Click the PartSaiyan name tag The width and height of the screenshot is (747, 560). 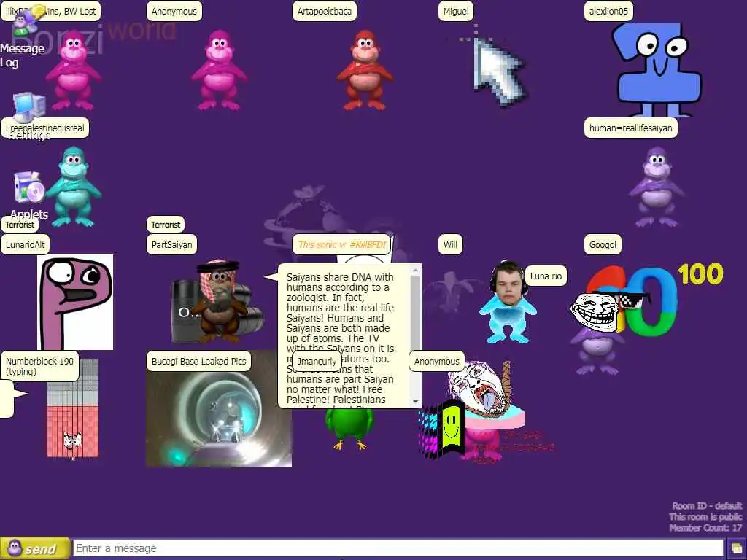[171, 244]
